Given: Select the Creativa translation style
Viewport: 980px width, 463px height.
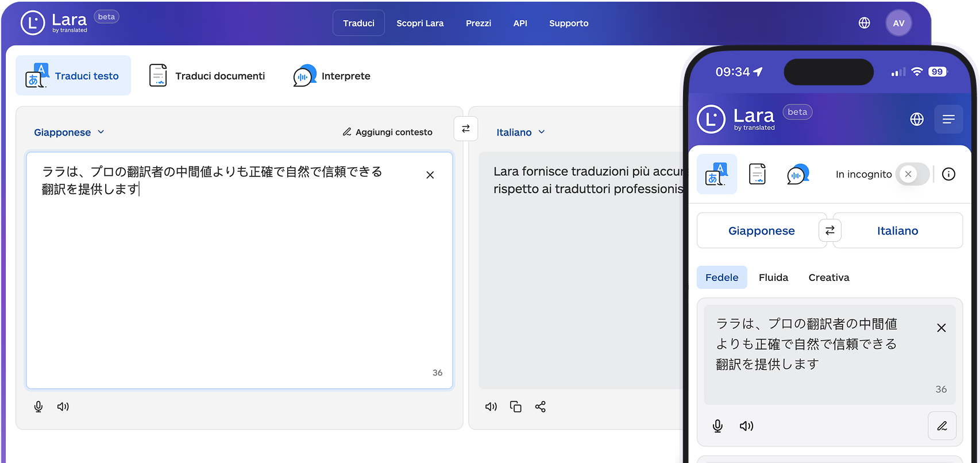Looking at the screenshot, I should [x=828, y=277].
